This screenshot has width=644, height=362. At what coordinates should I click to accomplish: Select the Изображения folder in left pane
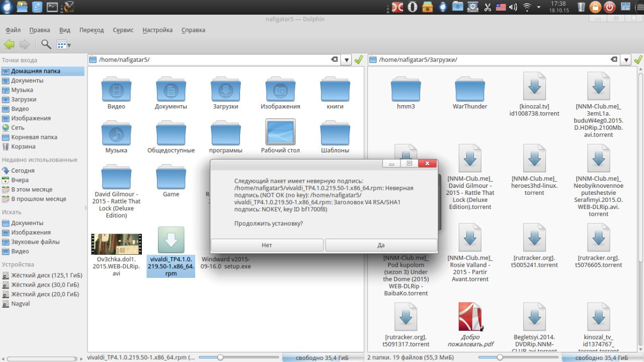click(280, 90)
